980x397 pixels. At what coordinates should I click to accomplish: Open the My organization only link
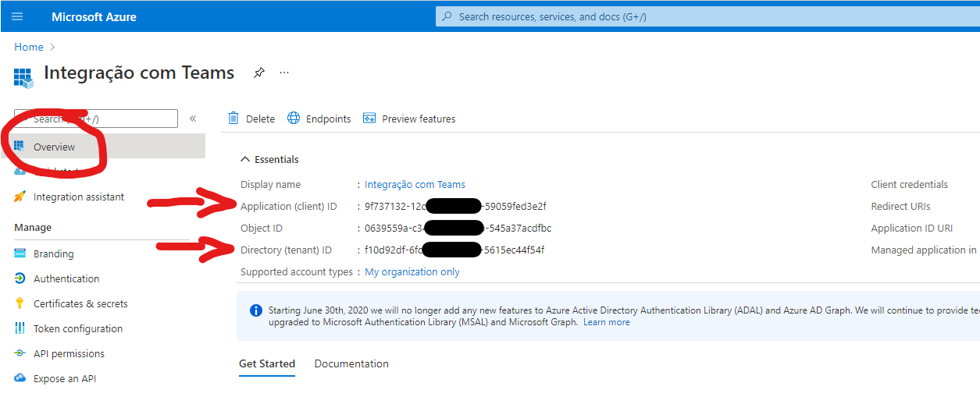tap(412, 271)
